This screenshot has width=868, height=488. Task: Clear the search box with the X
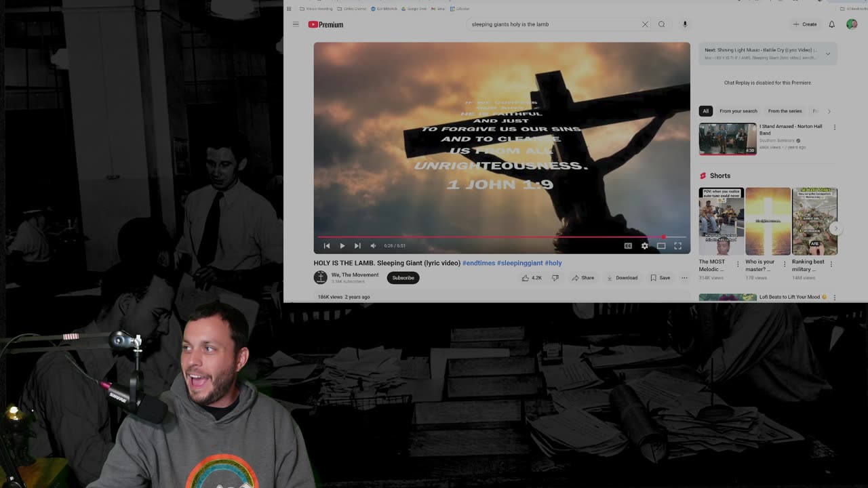pyautogui.click(x=645, y=24)
